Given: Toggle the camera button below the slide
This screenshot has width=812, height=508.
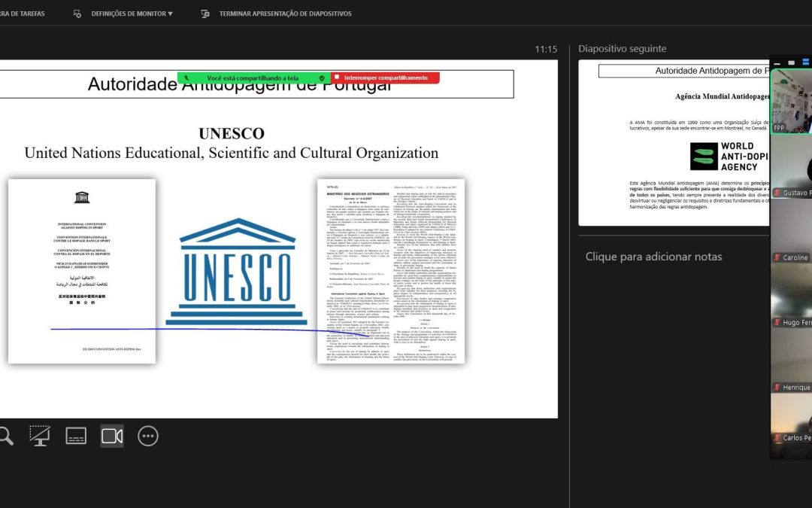Looking at the screenshot, I should pyautogui.click(x=112, y=436).
